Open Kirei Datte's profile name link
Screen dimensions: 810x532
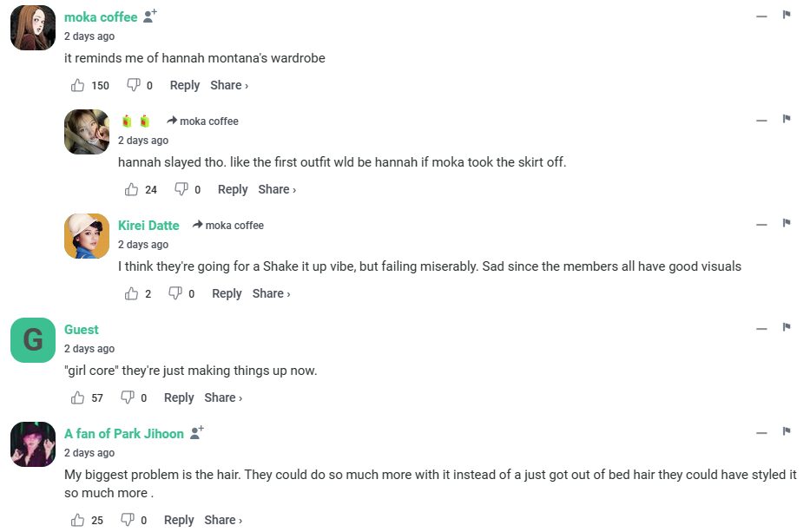(x=148, y=225)
